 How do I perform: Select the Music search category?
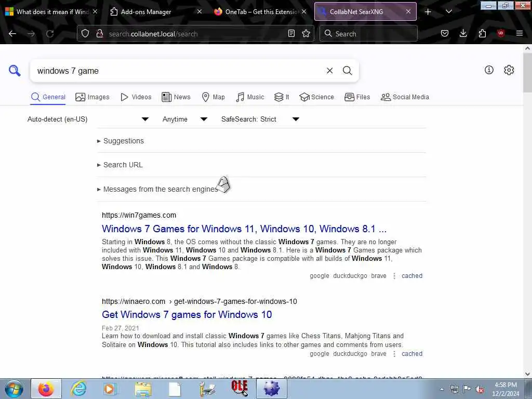pos(250,97)
